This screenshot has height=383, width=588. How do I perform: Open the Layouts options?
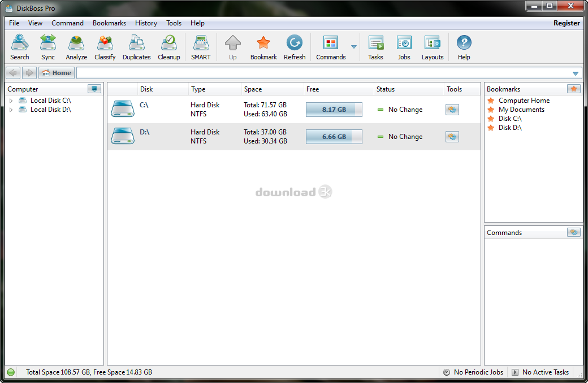pyautogui.click(x=433, y=47)
